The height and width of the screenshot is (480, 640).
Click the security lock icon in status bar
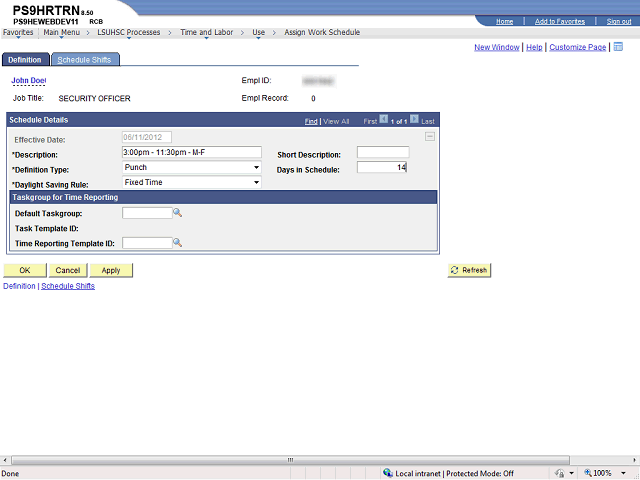pos(560,473)
